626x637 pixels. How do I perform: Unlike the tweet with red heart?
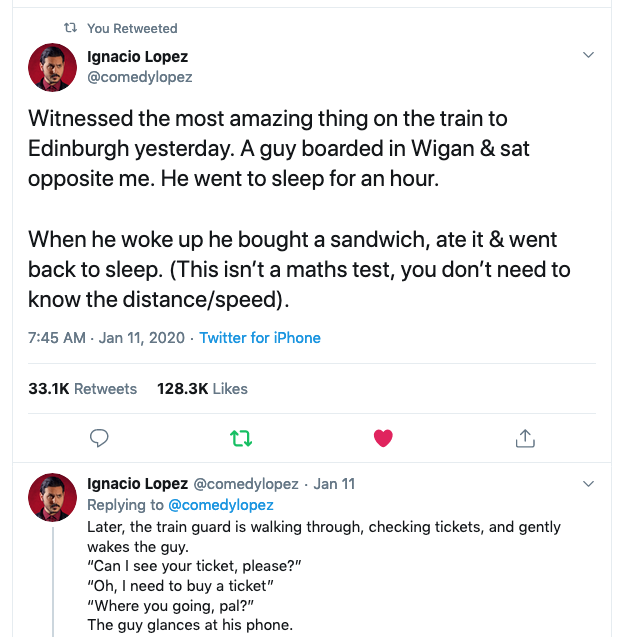[x=383, y=438]
